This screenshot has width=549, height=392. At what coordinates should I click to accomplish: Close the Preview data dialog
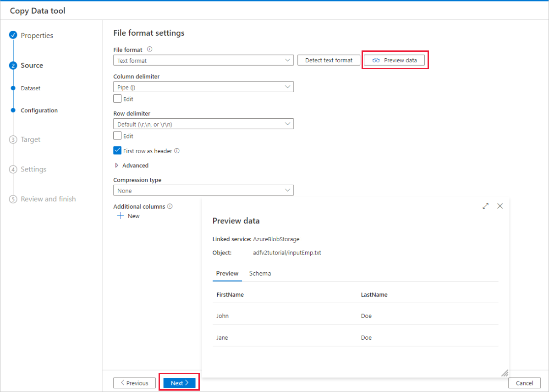500,206
